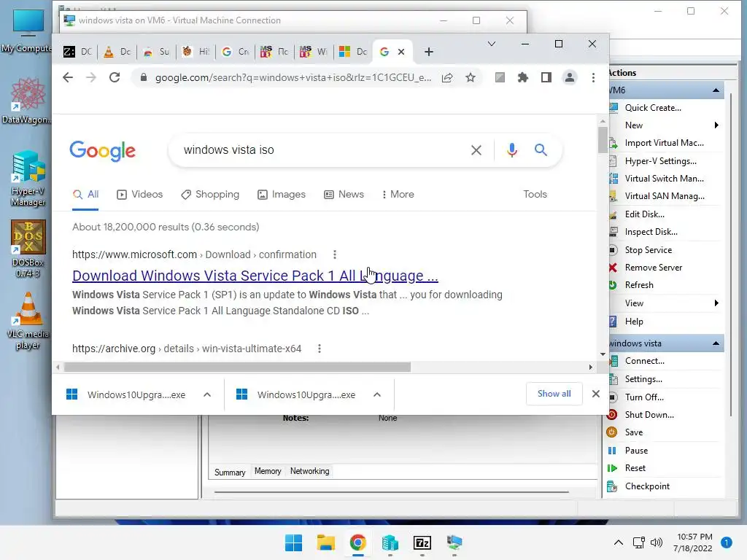Viewport: 747px width, 560px height.
Task: Open the notification badge in taskbar
Action: pos(726,542)
